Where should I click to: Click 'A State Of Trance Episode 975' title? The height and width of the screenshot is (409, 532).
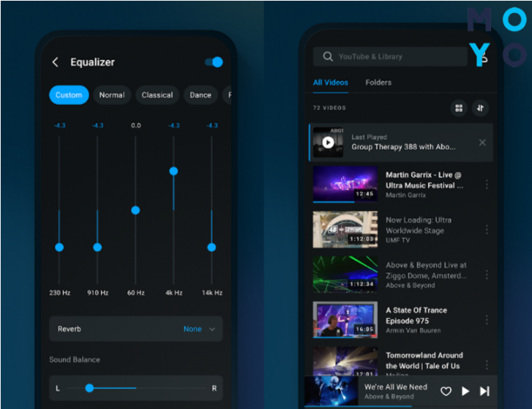416,316
